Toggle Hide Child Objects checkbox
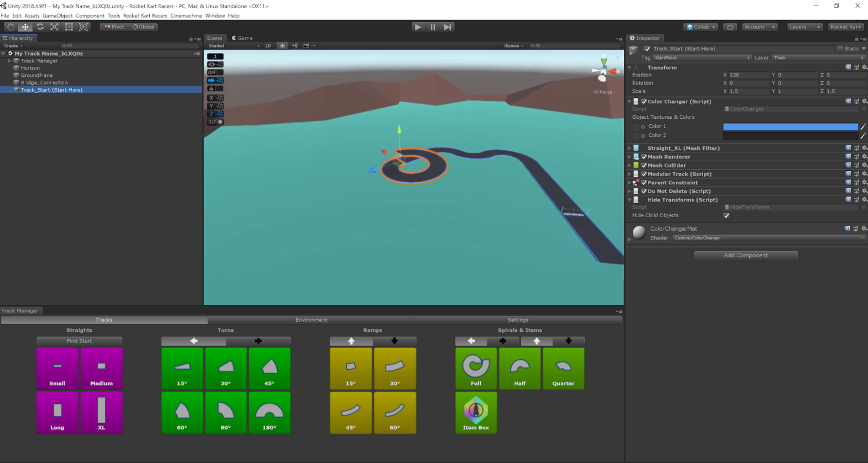 click(x=726, y=215)
